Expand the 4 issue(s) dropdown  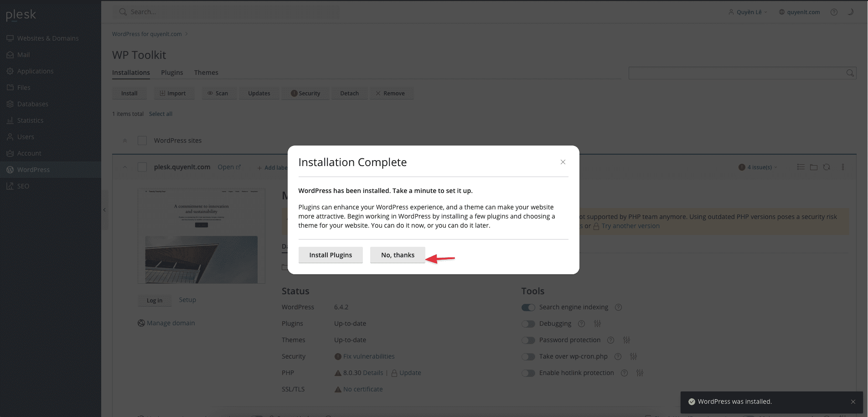tap(758, 167)
